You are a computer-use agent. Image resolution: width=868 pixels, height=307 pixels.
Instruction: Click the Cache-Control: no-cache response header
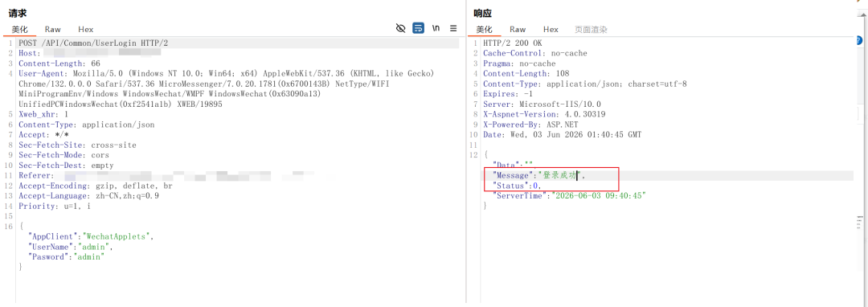[535, 53]
